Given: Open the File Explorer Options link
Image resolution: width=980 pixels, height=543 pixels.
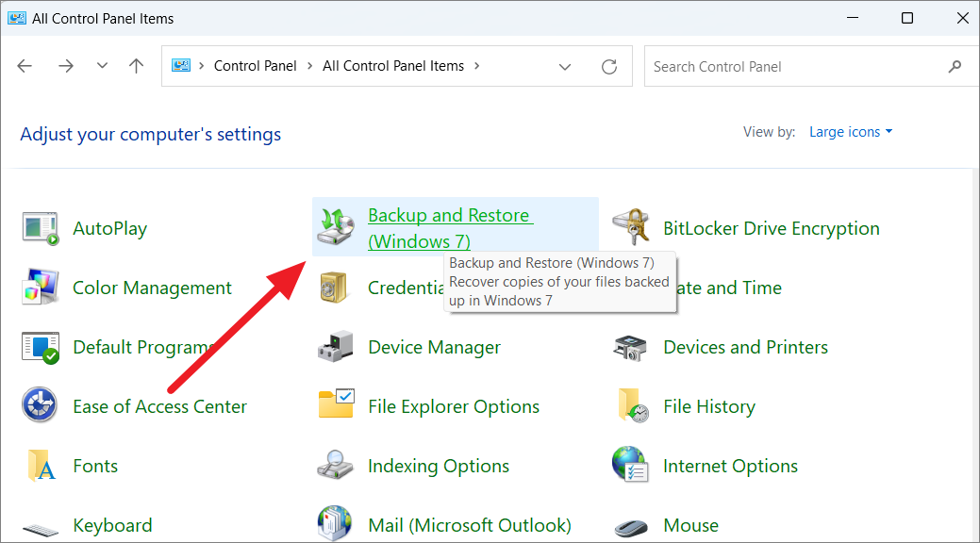Looking at the screenshot, I should 454,406.
